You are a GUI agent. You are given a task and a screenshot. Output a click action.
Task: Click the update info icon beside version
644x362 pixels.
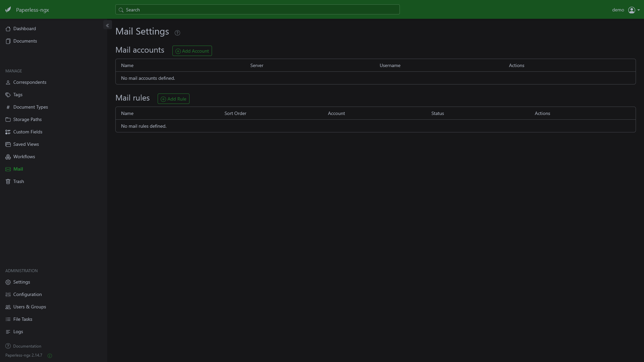[50, 356]
